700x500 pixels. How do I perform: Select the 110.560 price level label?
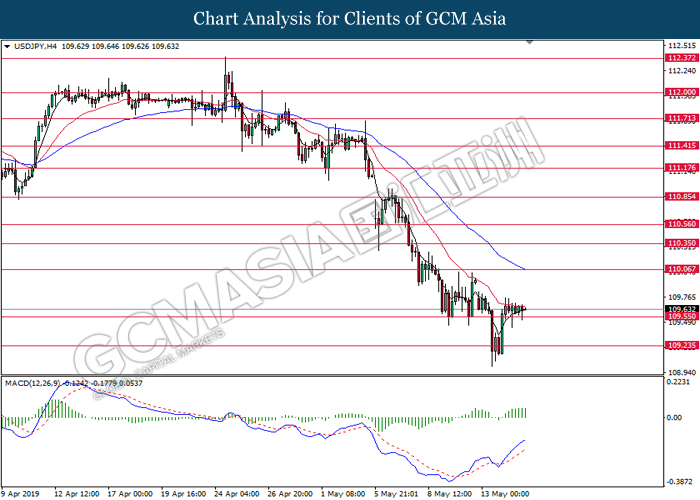[681, 224]
